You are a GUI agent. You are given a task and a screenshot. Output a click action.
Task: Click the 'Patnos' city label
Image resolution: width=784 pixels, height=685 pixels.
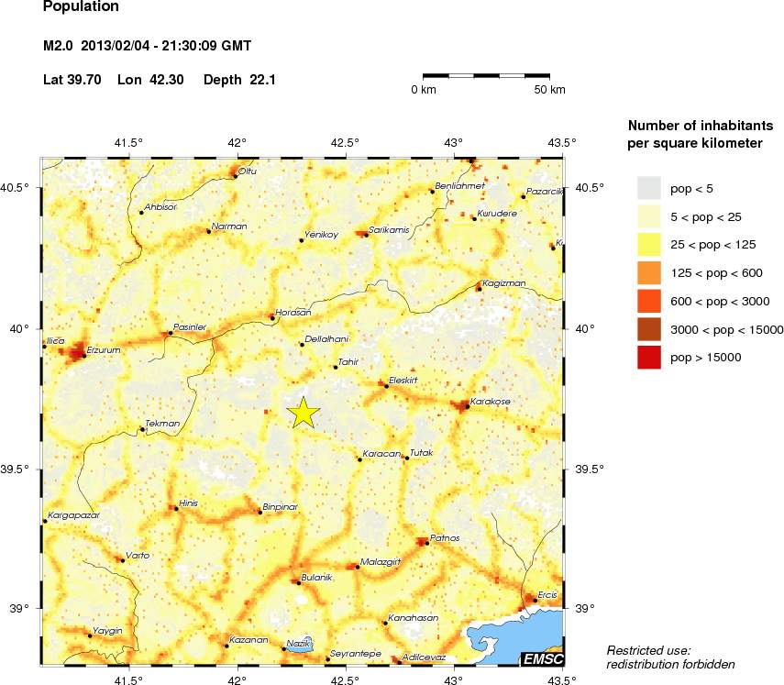445,538
